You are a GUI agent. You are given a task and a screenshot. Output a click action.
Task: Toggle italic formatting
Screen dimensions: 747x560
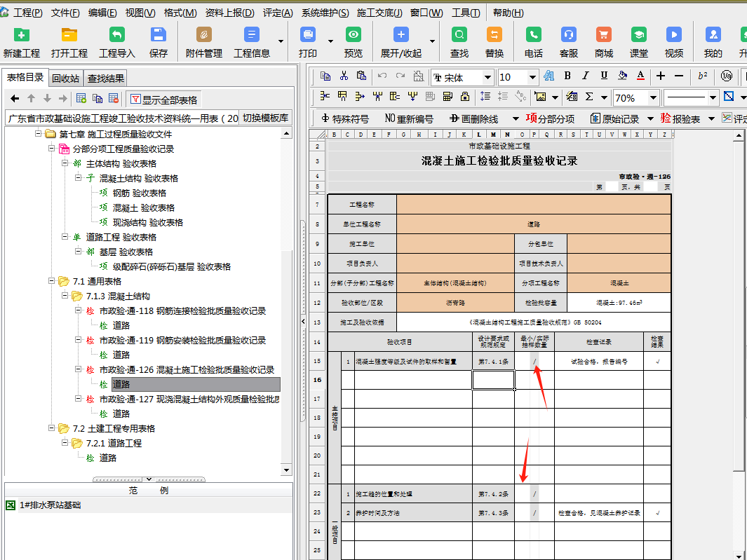(x=586, y=76)
